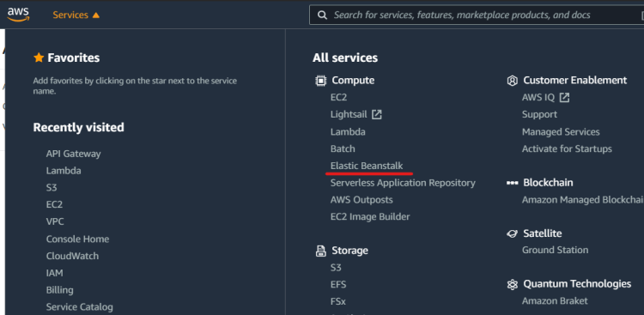Image resolution: width=644 pixels, height=315 pixels.
Task: Click Lightsail external link icon
Action: 377,114
